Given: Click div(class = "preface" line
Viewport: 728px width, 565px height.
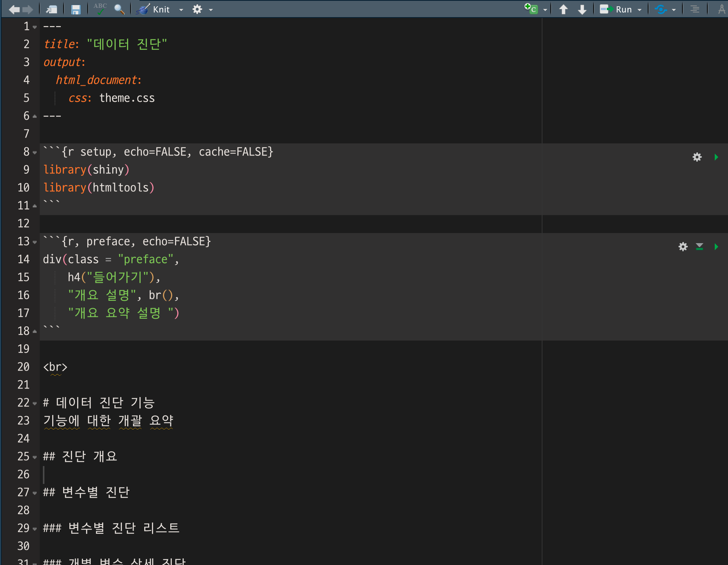Looking at the screenshot, I should tap(111, 260).
